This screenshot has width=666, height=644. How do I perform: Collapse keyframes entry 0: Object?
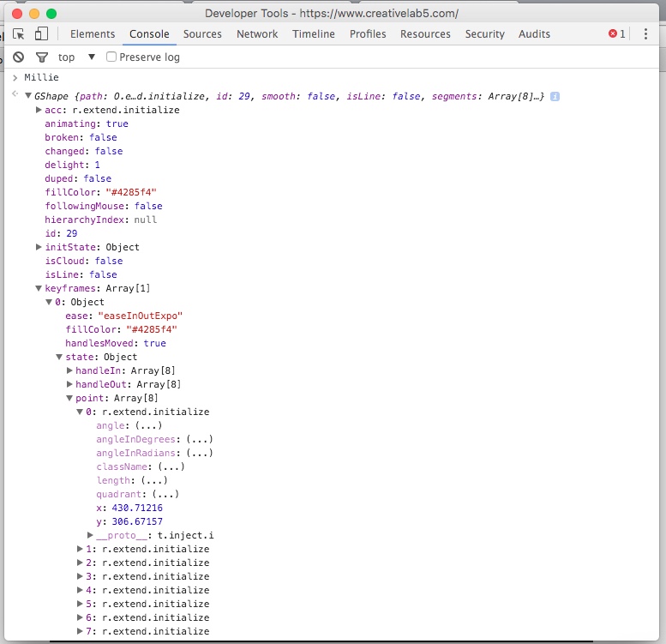pos(49,302)
